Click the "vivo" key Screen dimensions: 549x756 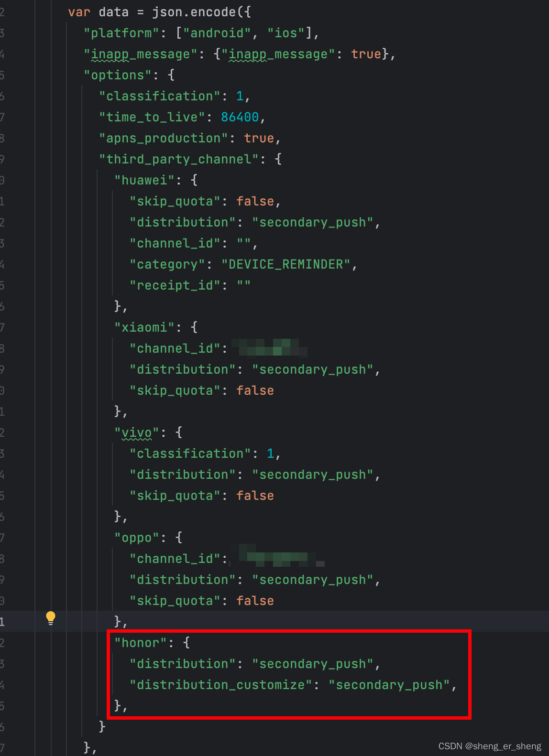pos(137,432)
